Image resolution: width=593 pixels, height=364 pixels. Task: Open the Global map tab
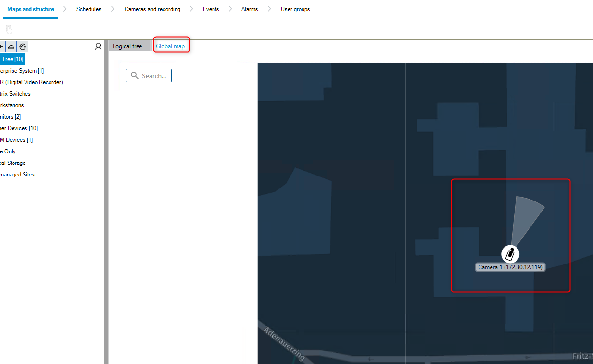tap(170, 46)
